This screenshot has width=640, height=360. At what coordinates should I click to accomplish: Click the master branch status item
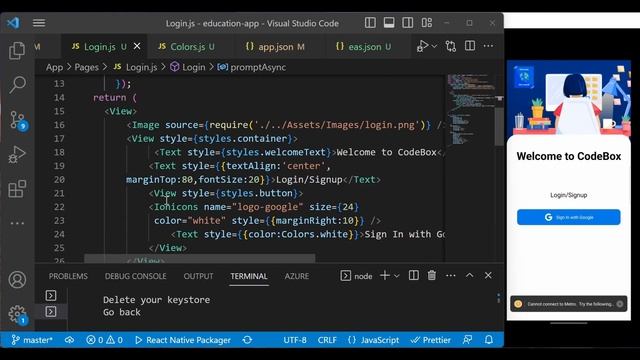32,340
